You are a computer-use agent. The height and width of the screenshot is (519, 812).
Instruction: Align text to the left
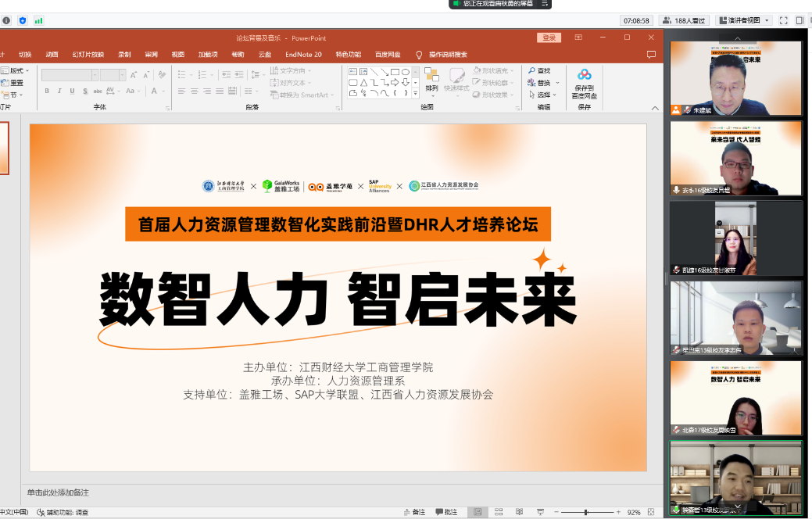click(x=182, y=91)
